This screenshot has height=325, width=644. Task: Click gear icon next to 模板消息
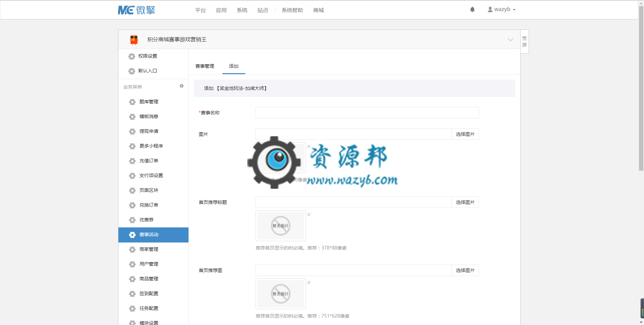(x=132, y=117)
